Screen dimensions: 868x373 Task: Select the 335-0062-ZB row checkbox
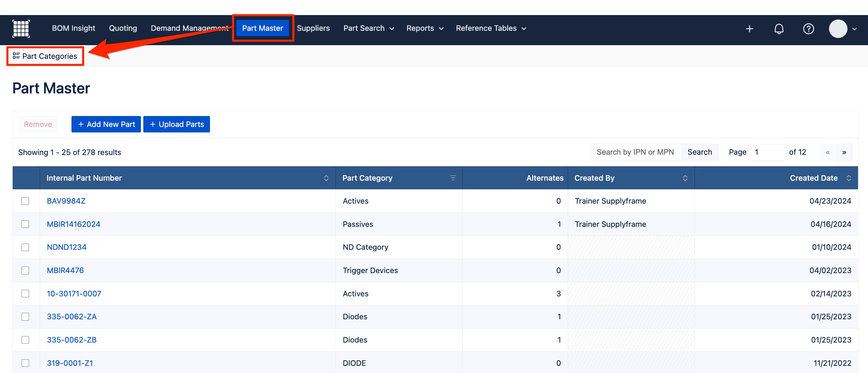click(25, 340)
